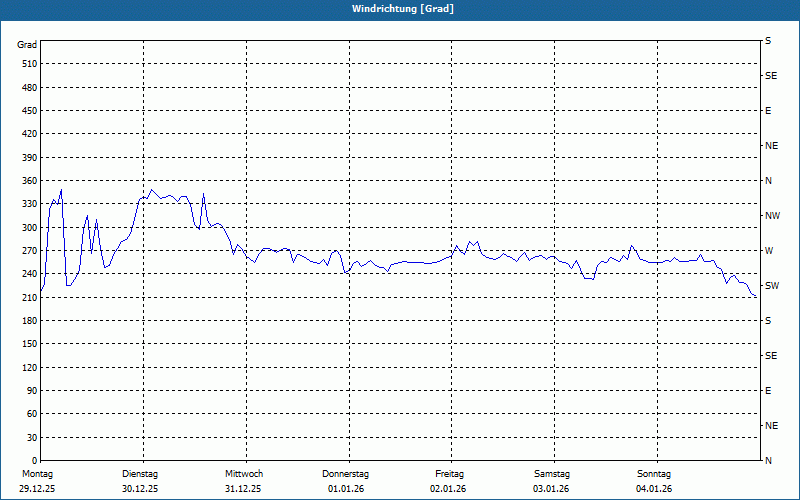Select the 510 value on the degree axis
This screenshot has width=800, height=500.
pos(30,64)
